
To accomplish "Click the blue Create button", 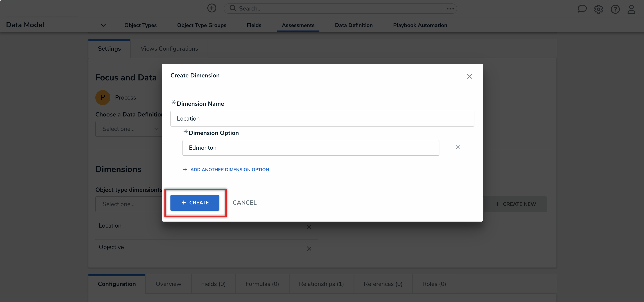I will 195,202.
